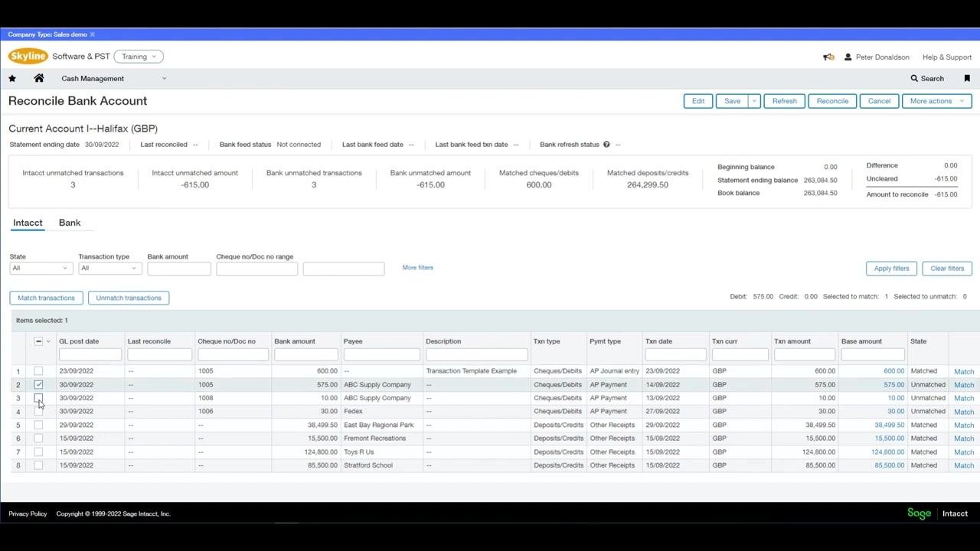Image resolution: width=980 pixels, height=551 pixels.
Task: Click the Payee column filter box
Action: coord(382,354)
